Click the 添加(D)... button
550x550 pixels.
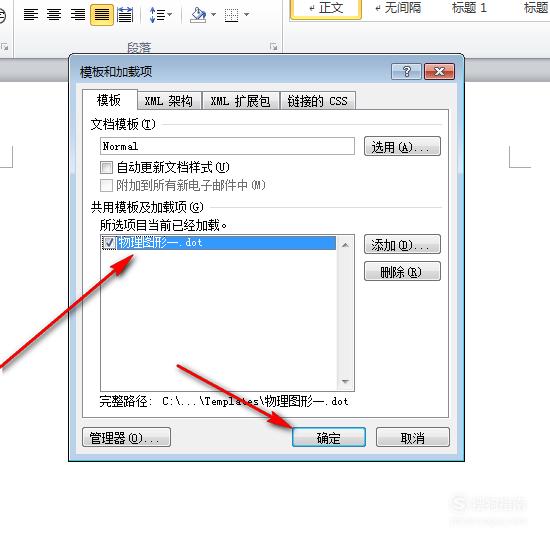tap(402, 244)
